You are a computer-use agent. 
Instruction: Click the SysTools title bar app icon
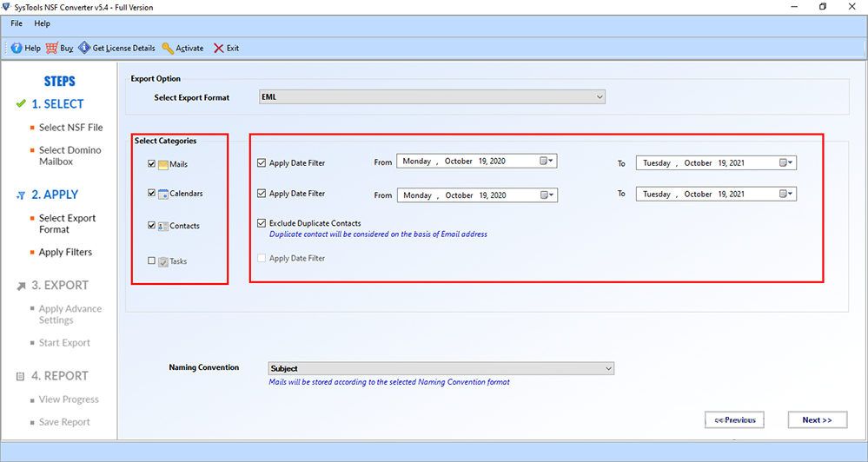click(x=7, y=7)
